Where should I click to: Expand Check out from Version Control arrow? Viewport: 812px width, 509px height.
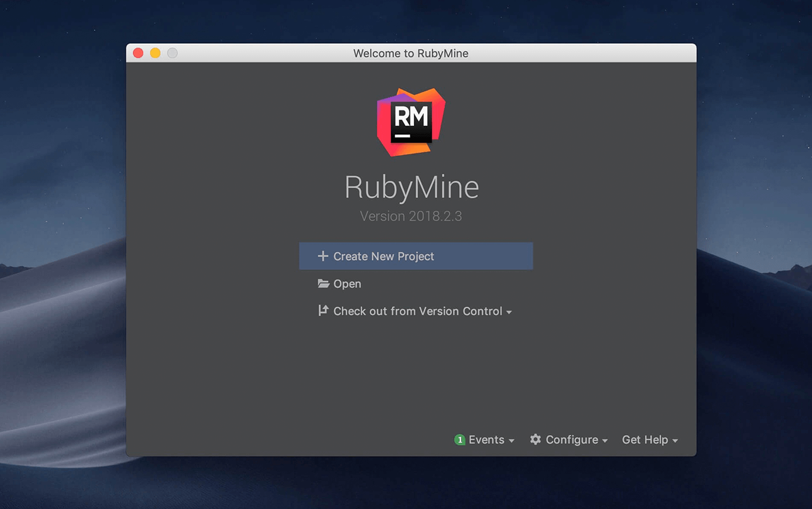pos(509,312)
